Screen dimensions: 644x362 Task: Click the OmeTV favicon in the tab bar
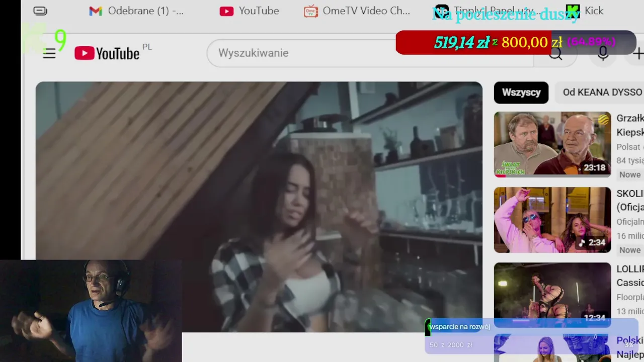(x=311, y=11)
